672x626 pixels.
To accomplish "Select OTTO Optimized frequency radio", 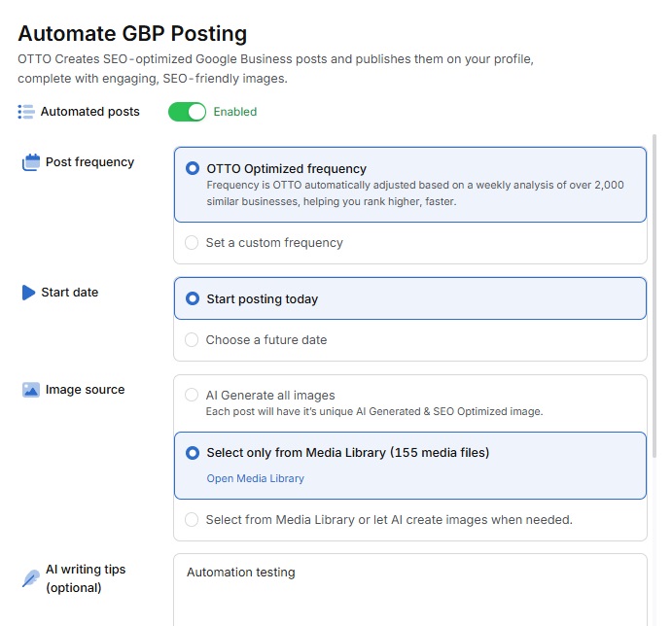I will click(x=193, y=168).
